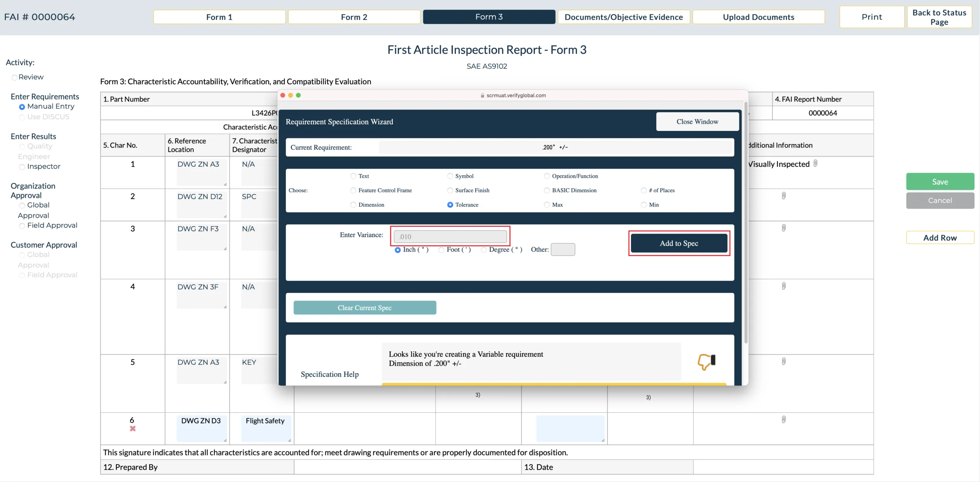980x482 pixels.
Task: Click the Close Window button
Action: pyautogui.click(x=697, y=121)
